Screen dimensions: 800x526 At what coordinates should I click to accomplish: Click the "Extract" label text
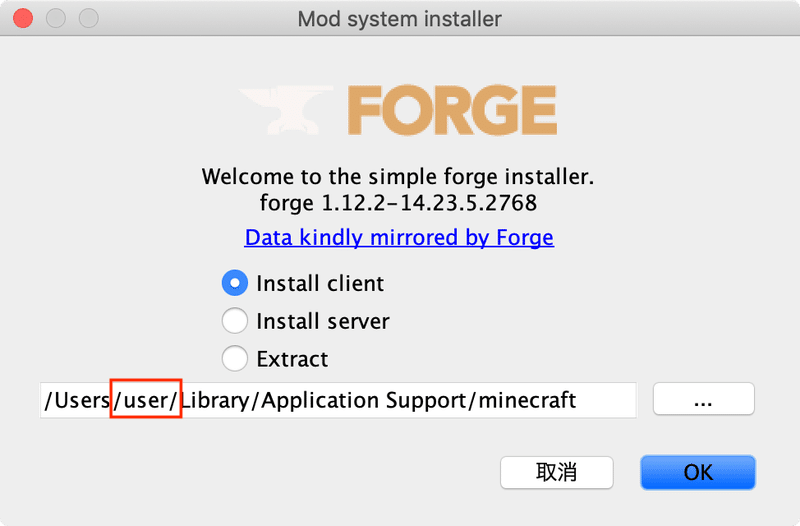[x=292, y=358]
